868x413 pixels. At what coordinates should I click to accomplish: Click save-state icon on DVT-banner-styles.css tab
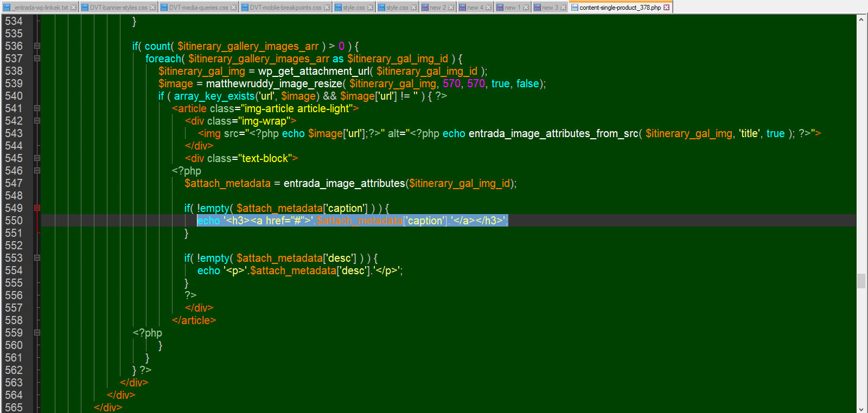coord(85,8)
